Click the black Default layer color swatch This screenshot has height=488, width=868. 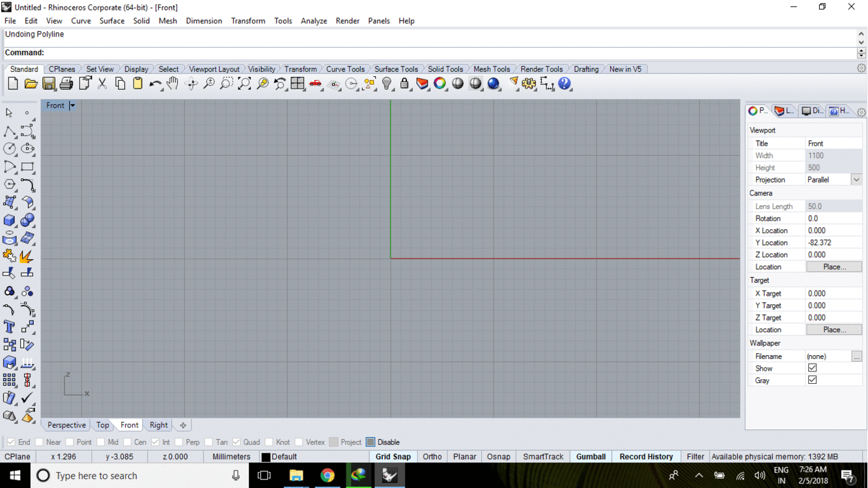point(266,457)
